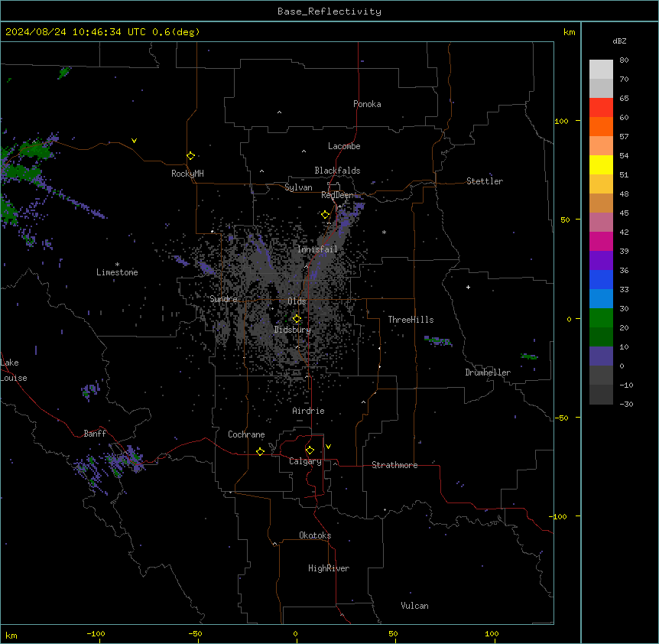
Task: Click the ThreeHills map label
Action: coord(411,320)
